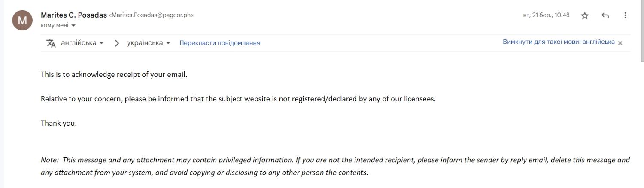Click the sender's round M avatar
The image size is (644, 188).
pyautogui.click(x=22, y=20)
